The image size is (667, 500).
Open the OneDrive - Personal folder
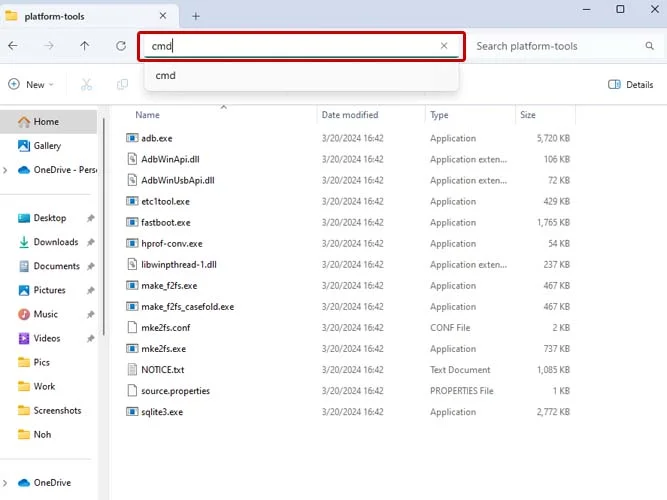click(x=57, y=170)
